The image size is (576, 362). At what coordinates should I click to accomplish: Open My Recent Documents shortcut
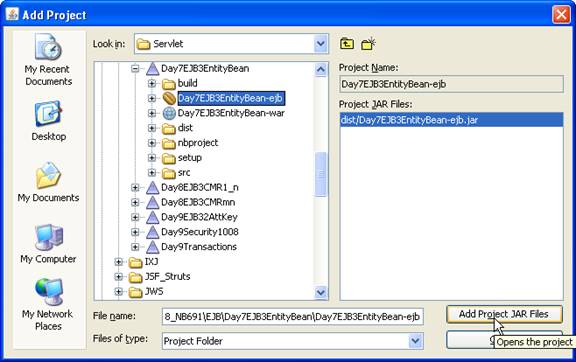[48, 60]
